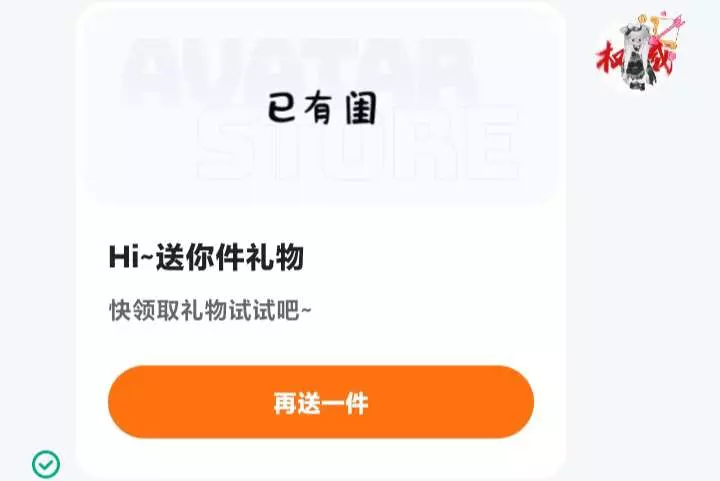This screenshot has width=720, height=481.
Task: View the cartoon character in the avatar
Action: pos(636,57)
